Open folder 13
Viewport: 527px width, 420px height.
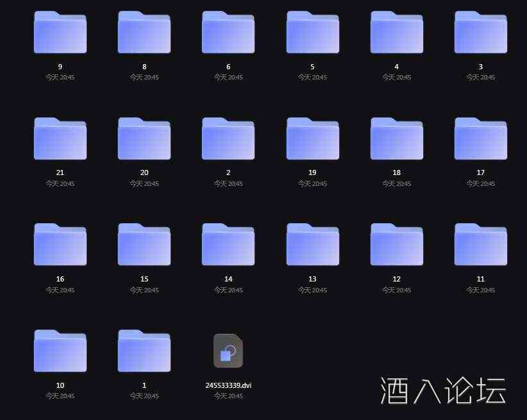tap(312, 245)
